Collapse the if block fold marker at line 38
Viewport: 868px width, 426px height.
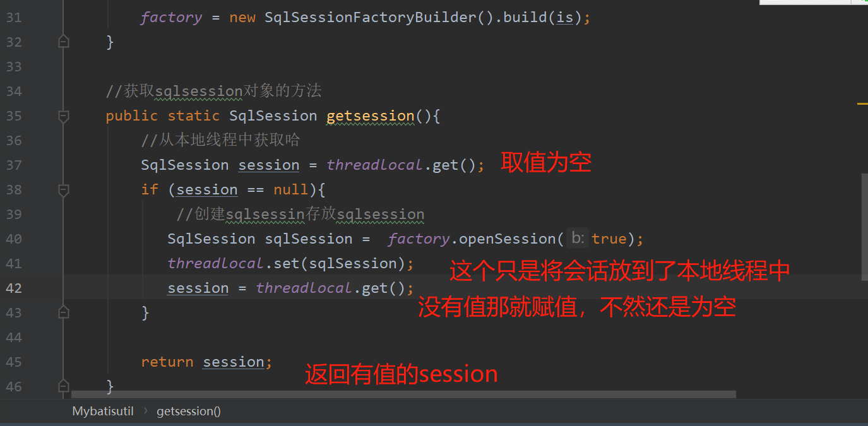click(63, 190)
